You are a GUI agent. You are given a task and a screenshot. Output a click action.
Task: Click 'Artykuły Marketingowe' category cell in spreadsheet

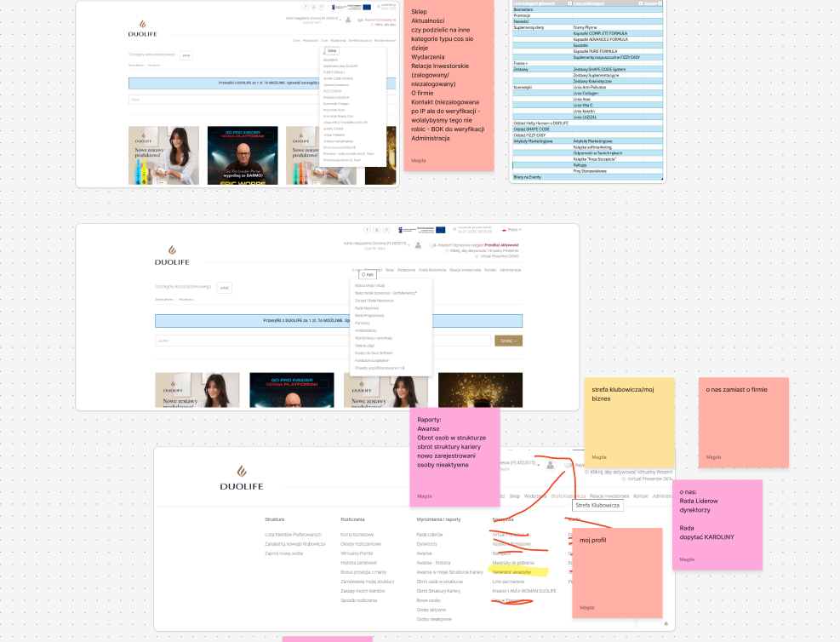[542, 141]
